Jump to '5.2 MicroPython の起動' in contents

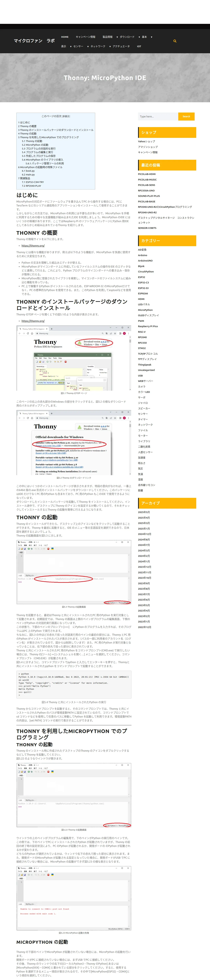[x=35, y=145]
